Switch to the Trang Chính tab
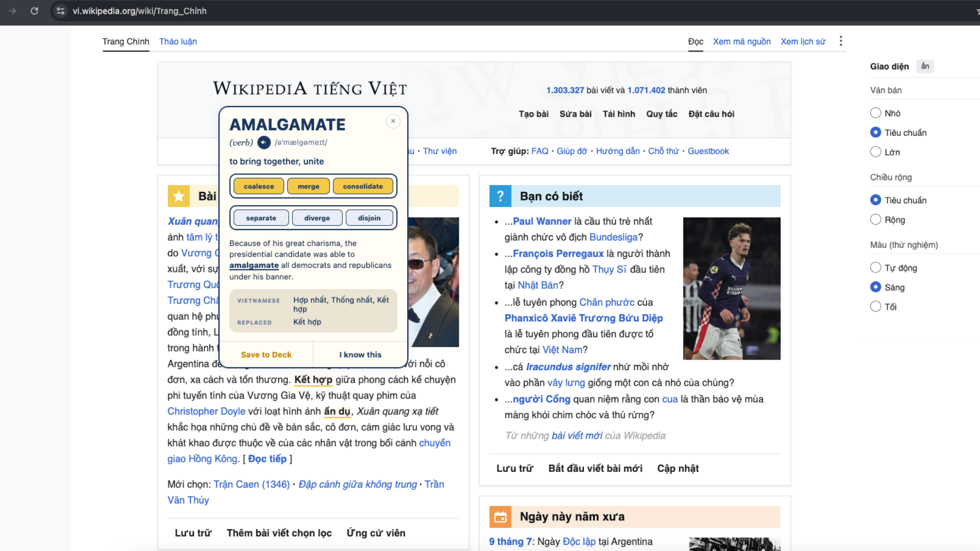Screen dimensions: 980x551 (x=126, y=41)
